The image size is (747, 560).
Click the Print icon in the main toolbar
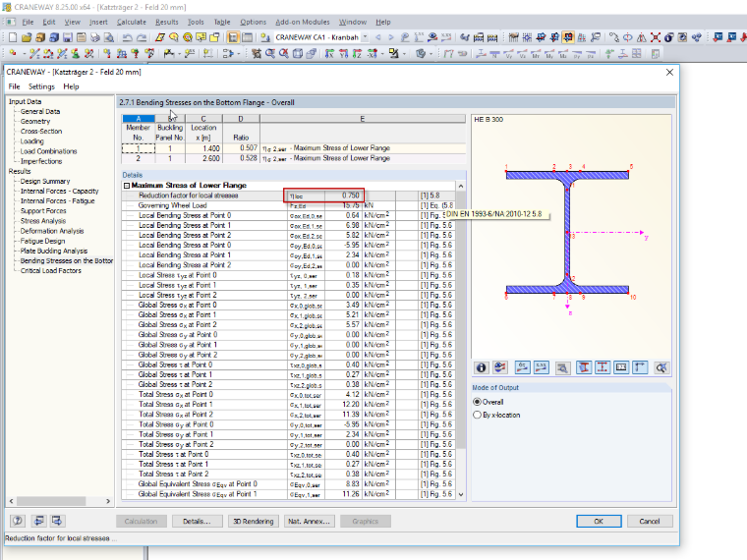95,37
